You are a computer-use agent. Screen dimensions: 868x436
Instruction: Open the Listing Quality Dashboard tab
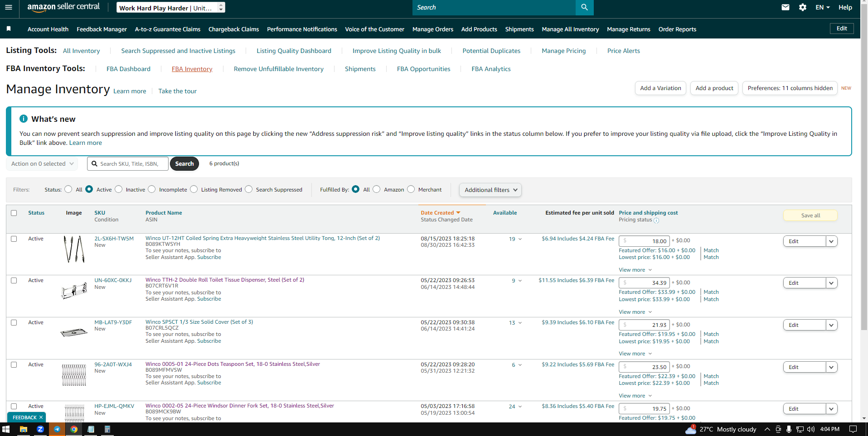(294, 51)
